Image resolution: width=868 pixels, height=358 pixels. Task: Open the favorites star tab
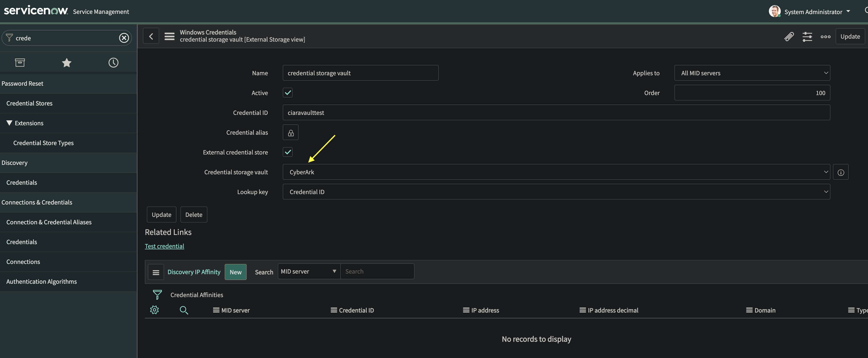tap(67, 62)
